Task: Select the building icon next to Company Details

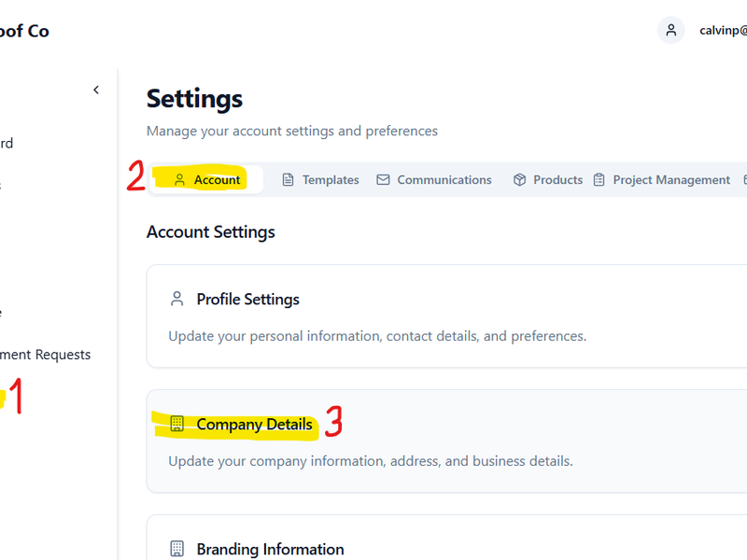Action: [176, 424]
